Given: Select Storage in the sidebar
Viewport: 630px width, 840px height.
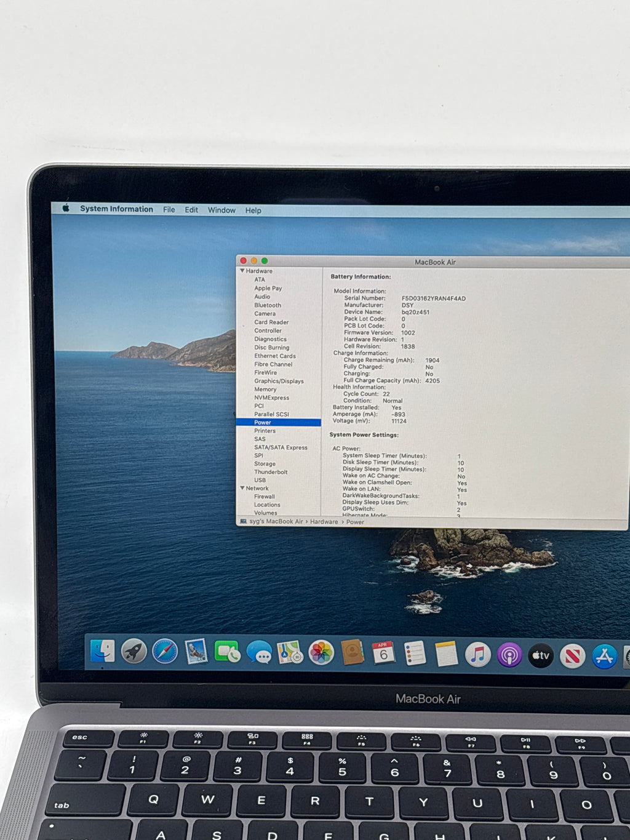Looking at the screenshot, I should (265, 464).
